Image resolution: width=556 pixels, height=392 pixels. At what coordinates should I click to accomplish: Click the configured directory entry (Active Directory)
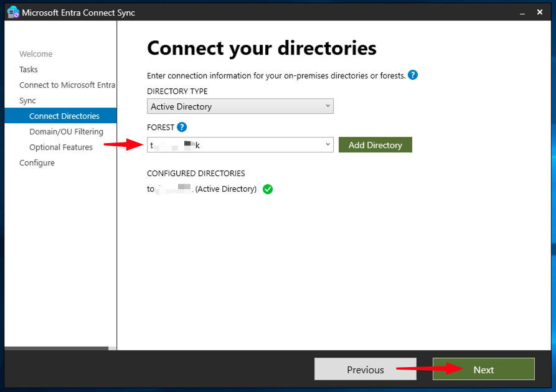tap(202, 189)
